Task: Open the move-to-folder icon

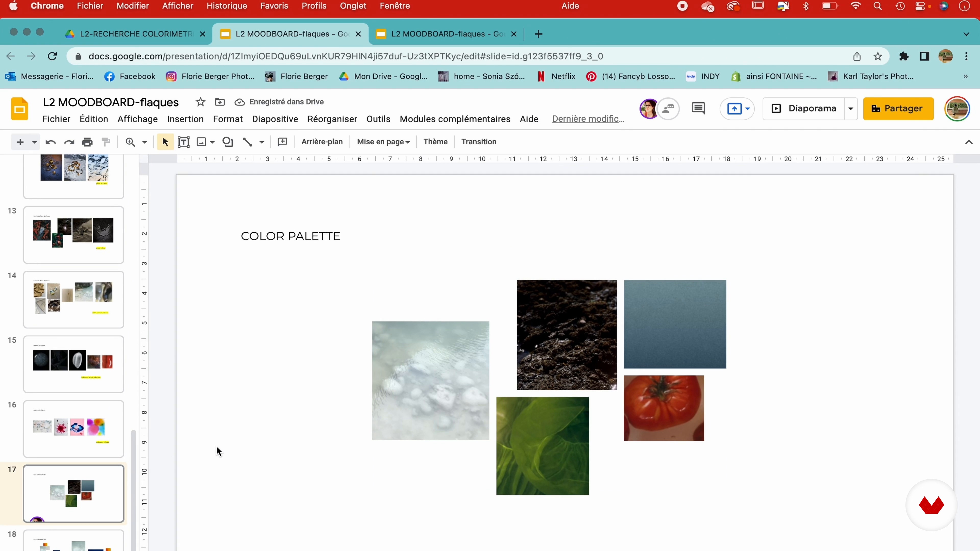Action: [220, 102]
